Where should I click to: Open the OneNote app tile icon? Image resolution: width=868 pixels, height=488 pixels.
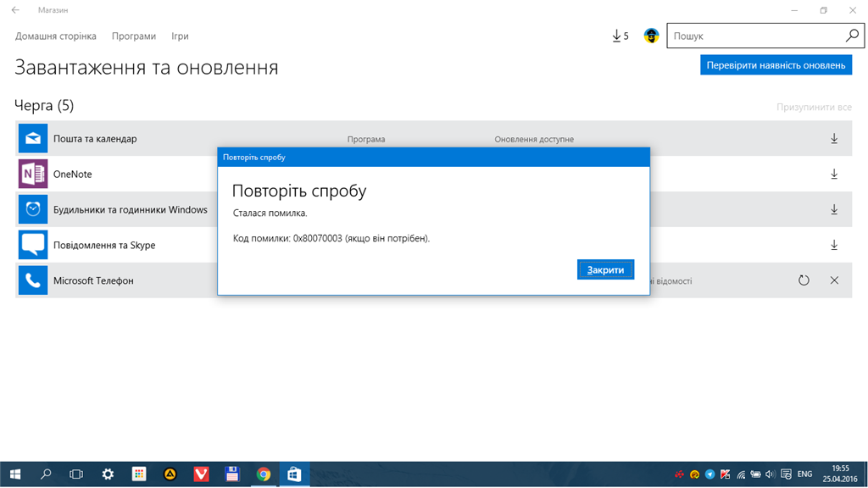[33, 174]
